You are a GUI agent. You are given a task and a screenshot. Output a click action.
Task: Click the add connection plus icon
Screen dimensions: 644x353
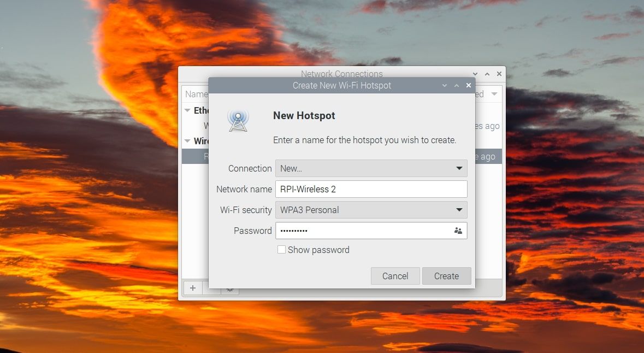[x=193, y=288]
